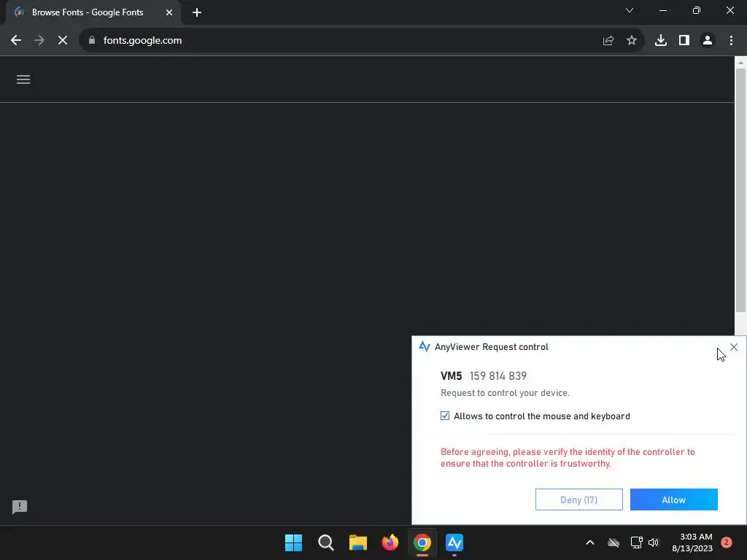The height and width of the screenshot is (560, 747).
Task: Toggle Chrome side panel
Action: pyautogui.click(x=684, y=41)
